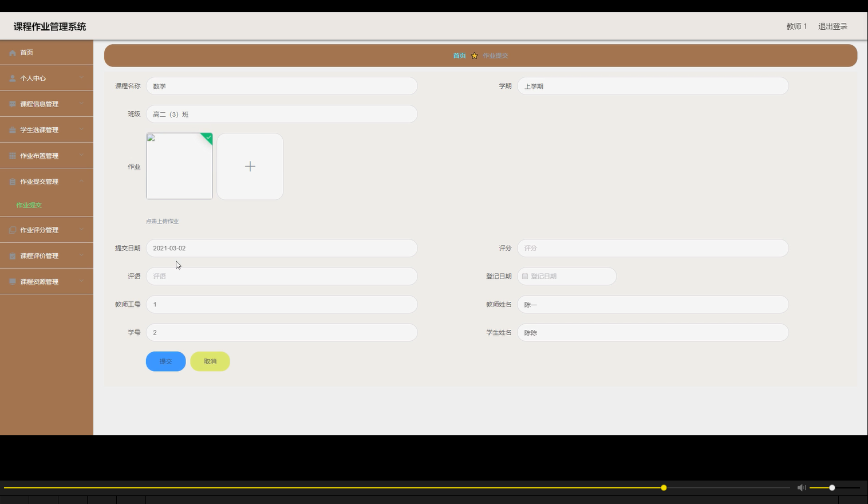Click the icon beside 课程评价管理
Screen dimensions: 868x504
point(13,256)
